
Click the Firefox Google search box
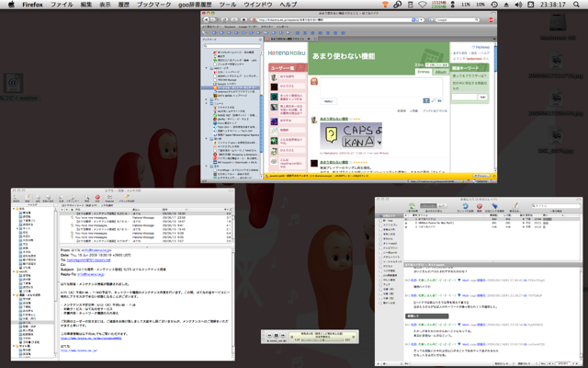[458, 20]
